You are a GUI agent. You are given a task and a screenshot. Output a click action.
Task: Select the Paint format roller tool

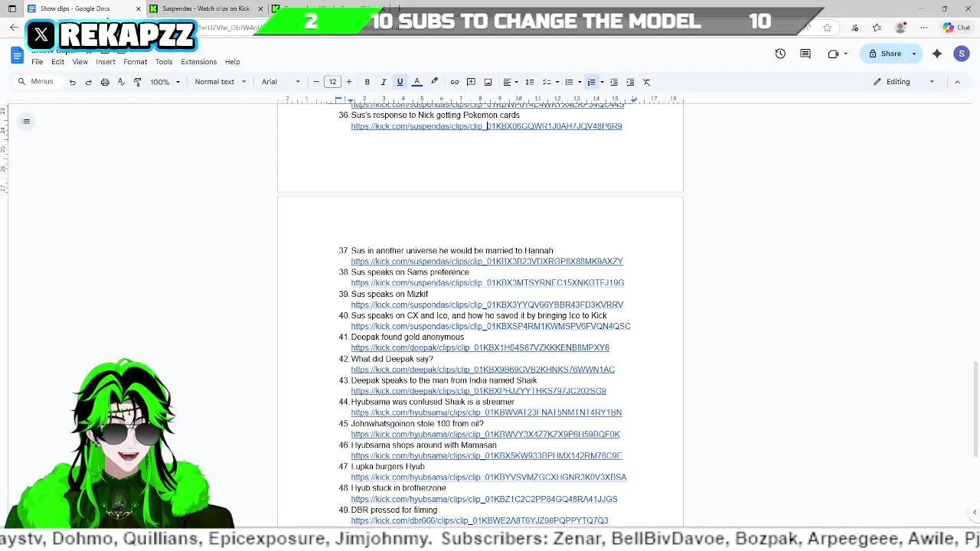point(137,82)
